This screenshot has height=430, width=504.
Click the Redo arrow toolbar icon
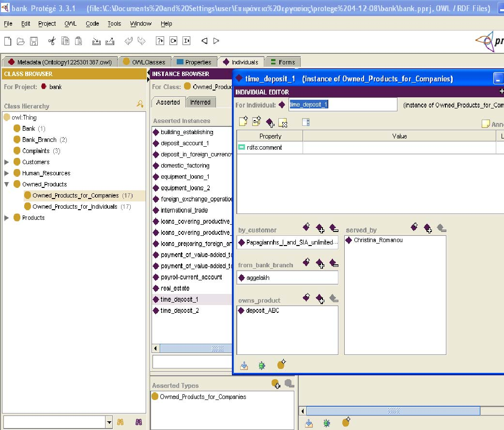click(x=141, y=41)
